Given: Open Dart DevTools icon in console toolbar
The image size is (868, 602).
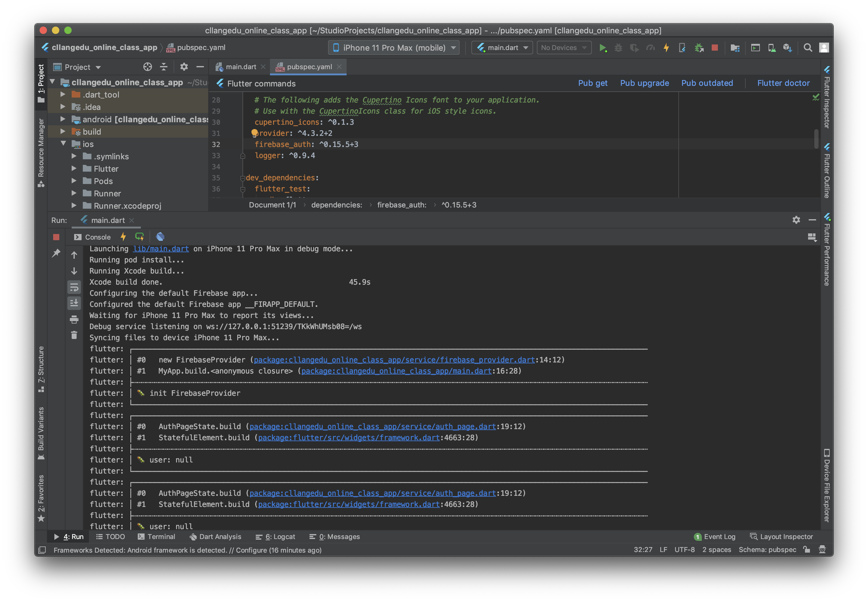Looking at the screenshot, I should pyautogui.click(x=160, y=237).
